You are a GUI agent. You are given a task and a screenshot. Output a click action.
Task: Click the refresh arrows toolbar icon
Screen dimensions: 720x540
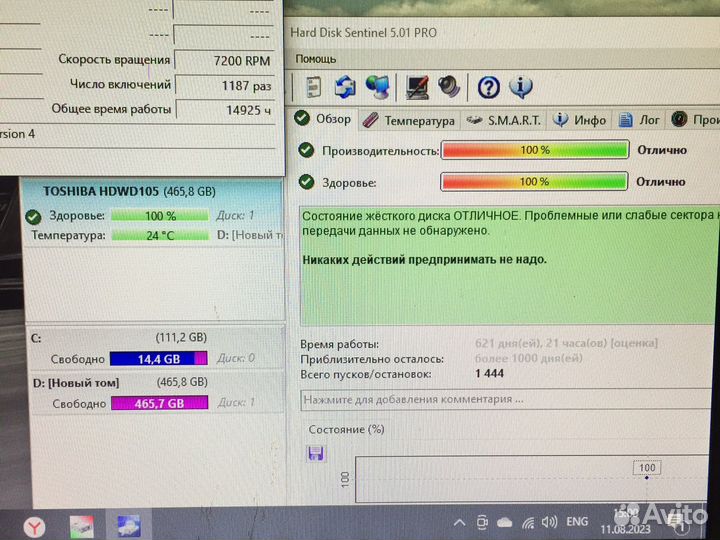(345, 87)
